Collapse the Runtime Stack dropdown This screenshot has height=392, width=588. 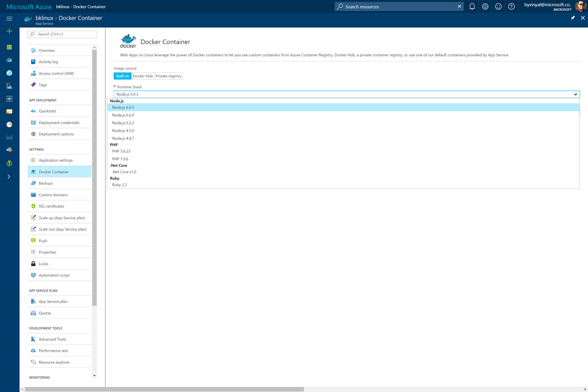(575, 94)
